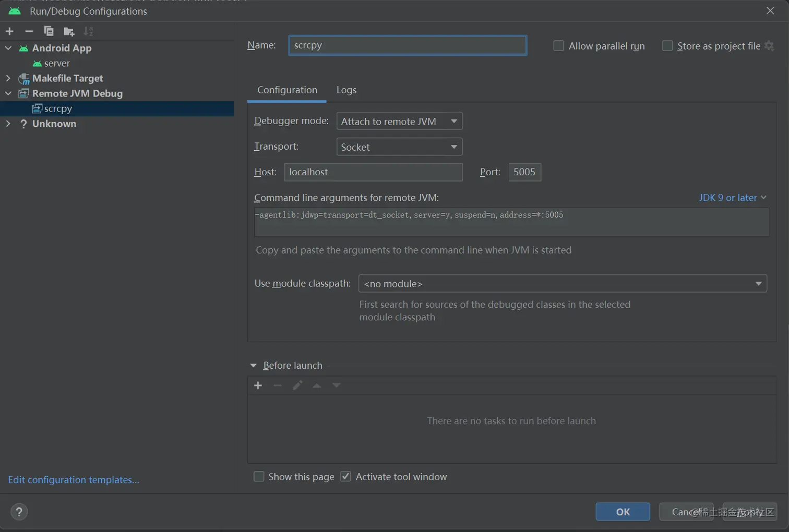This screenshot has width=789, height=532.
Task: Click the Cancel button
Action: (686, 512)
